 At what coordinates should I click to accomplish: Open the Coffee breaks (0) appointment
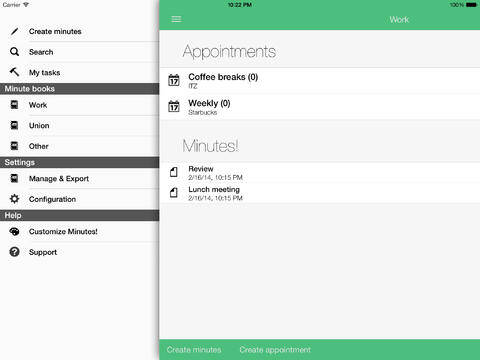pyautogui.click(x=320, y=81)
